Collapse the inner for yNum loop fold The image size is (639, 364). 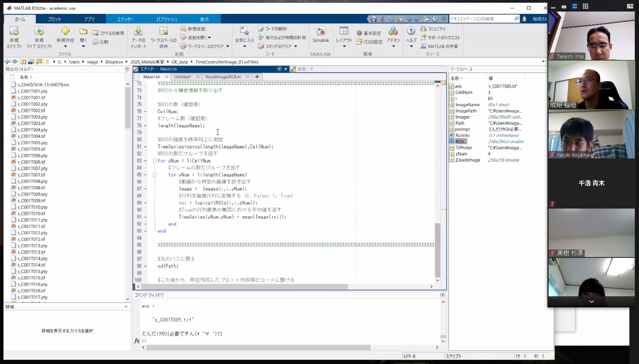(154, 175)
